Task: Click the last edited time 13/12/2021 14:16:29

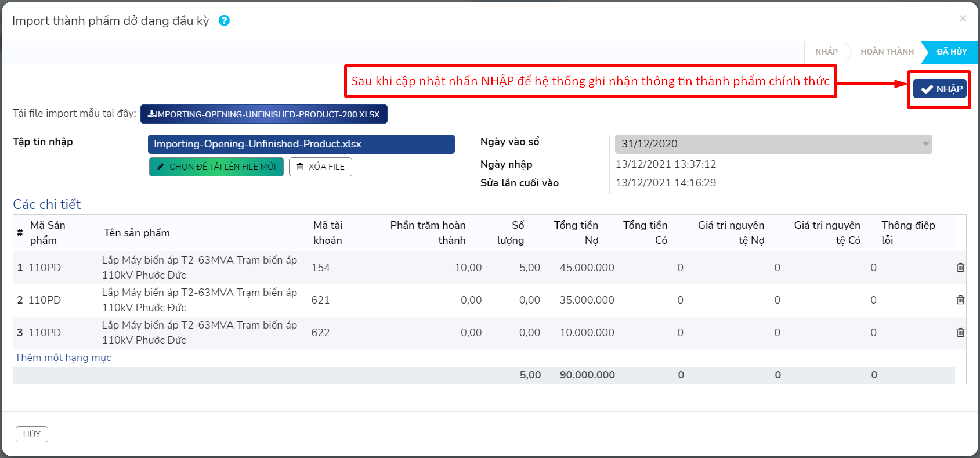Action: (x=666, y=183)
